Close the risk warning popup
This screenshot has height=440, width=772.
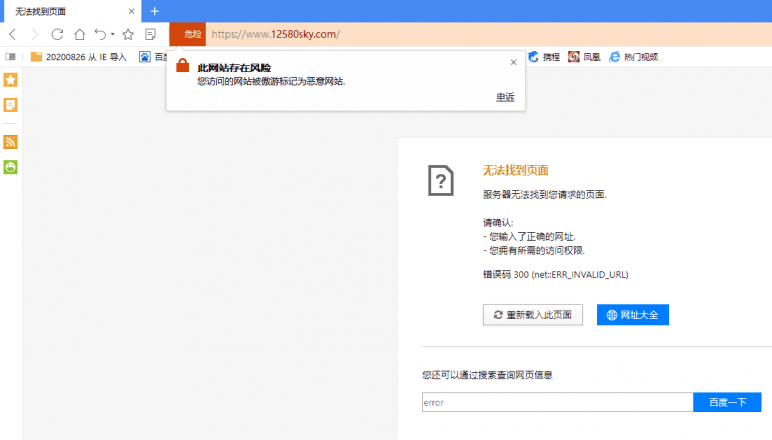pyautogui.click(x=514, y=63)
